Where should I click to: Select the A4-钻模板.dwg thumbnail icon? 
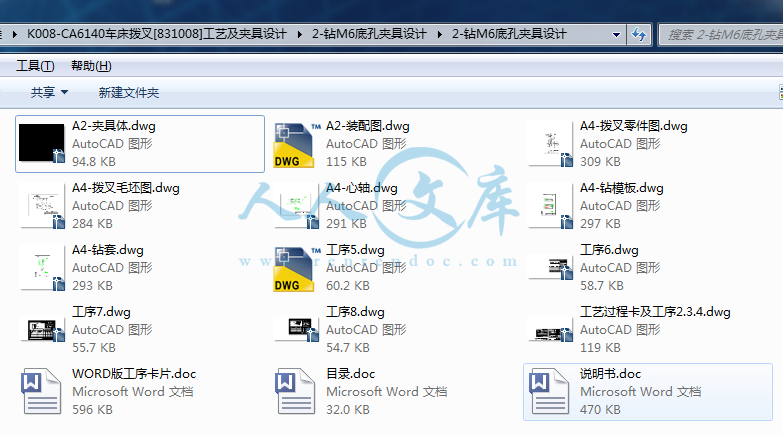[551, 206]
